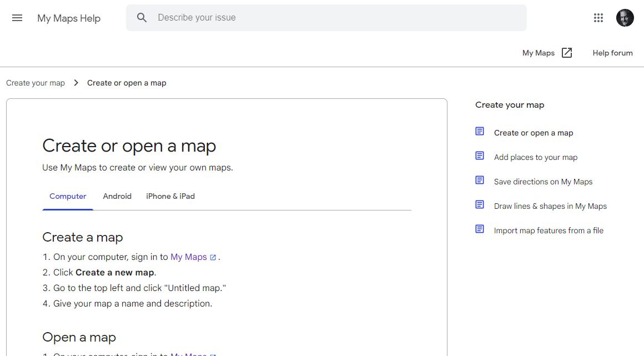
Task: Click the article icon beside Save directions
Action: (480, 180)
